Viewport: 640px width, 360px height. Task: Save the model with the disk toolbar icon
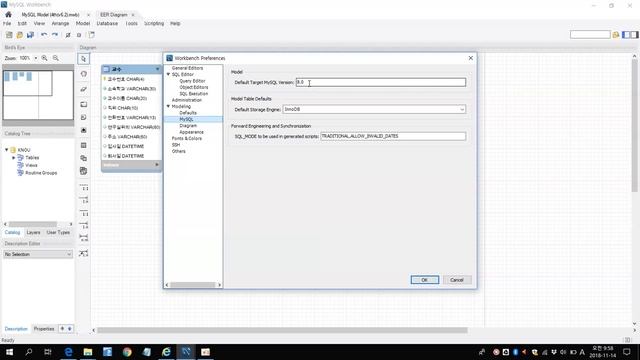[30, 35]
